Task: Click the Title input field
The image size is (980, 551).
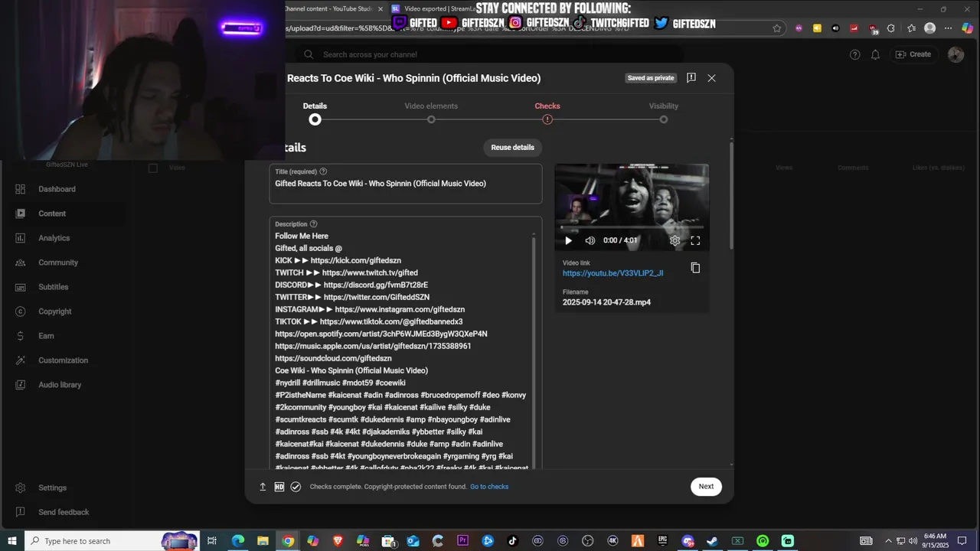Action: click(x=406, y=184)
